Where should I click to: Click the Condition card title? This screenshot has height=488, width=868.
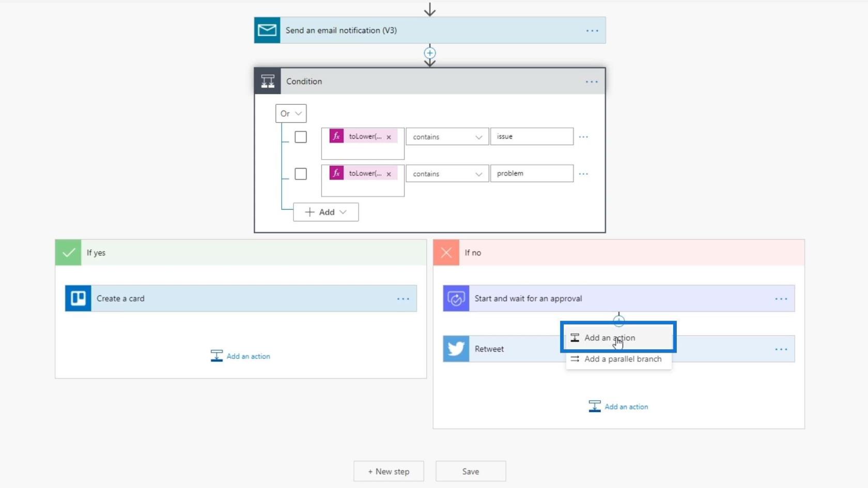click(304, 82)
